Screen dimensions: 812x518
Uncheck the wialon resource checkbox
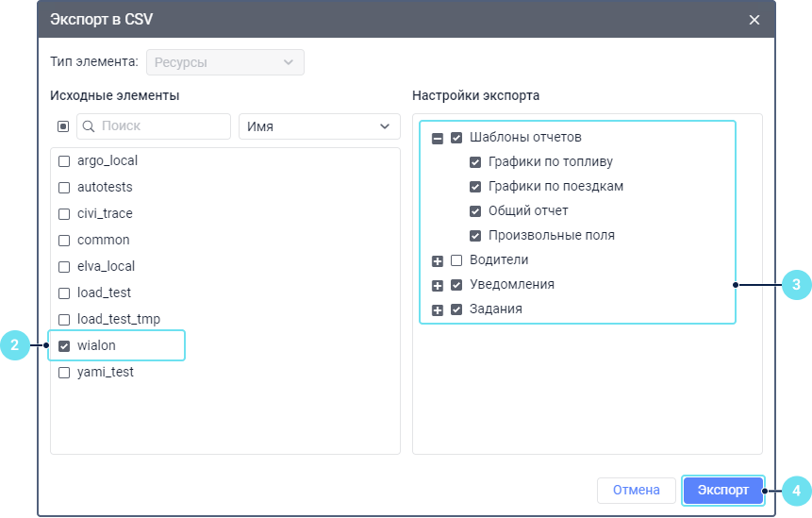[x=64, y=346]
